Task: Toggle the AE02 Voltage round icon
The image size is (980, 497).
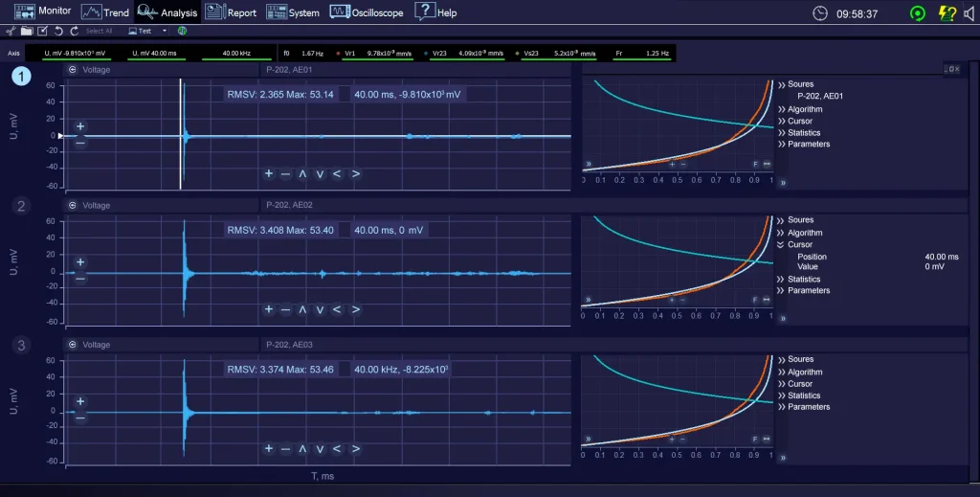Action: tap(73, 205)
